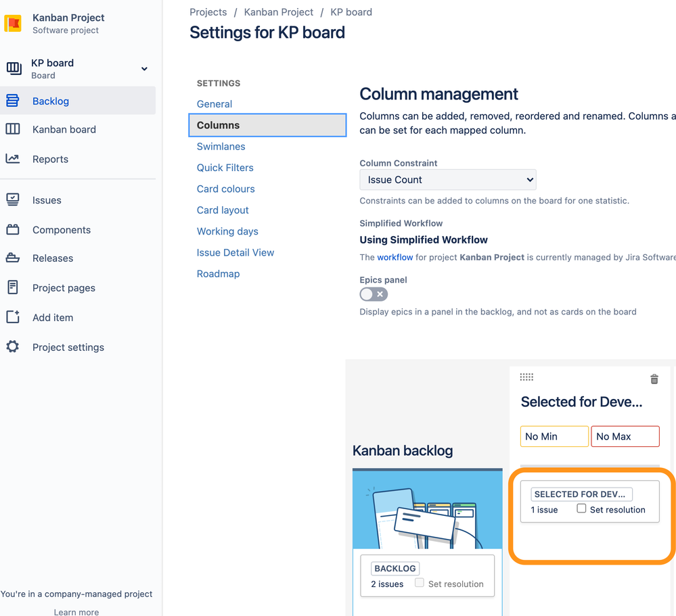Expand the KP board switcher chevron

[x=143, y=68]
